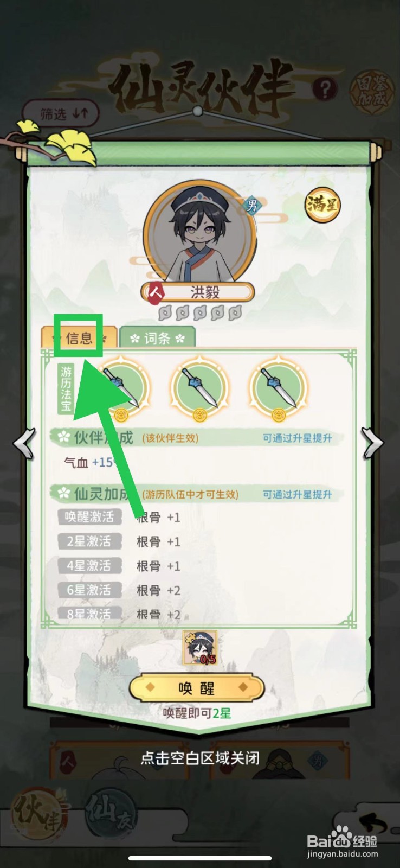Tap the star rating row under name
Image resolution: width=400 pixels, height=868 pixels.
[x=199, y=313]
